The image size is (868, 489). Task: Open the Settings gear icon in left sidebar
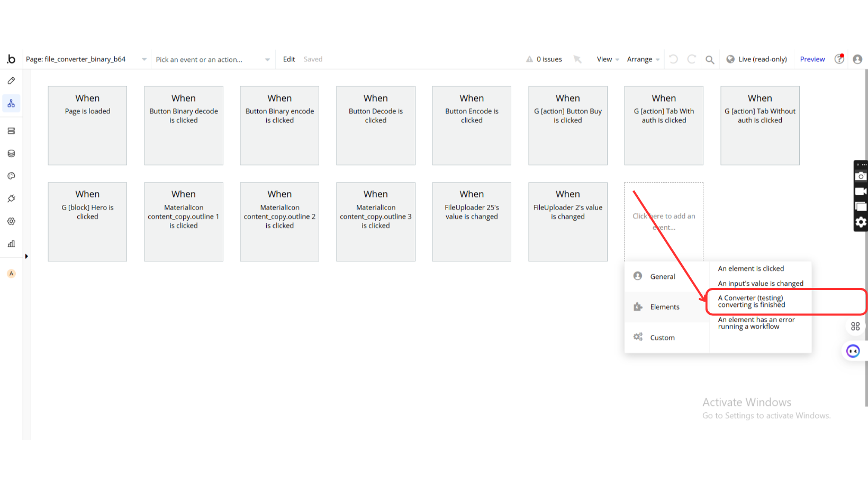tap(11, 221)
